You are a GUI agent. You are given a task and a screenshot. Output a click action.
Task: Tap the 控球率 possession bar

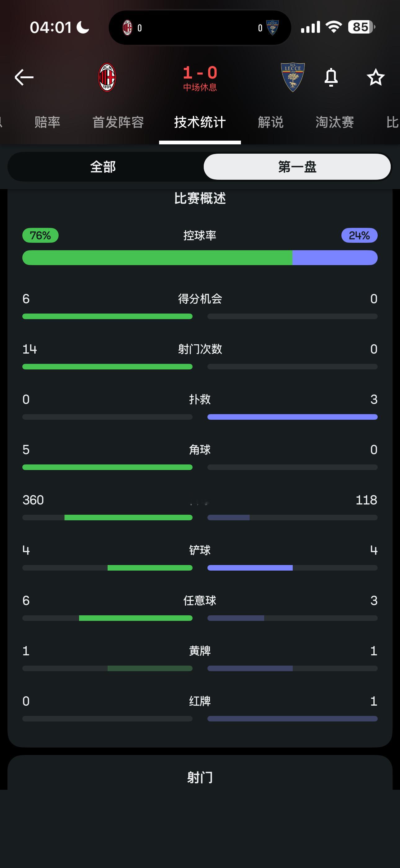tap(200, 258)
